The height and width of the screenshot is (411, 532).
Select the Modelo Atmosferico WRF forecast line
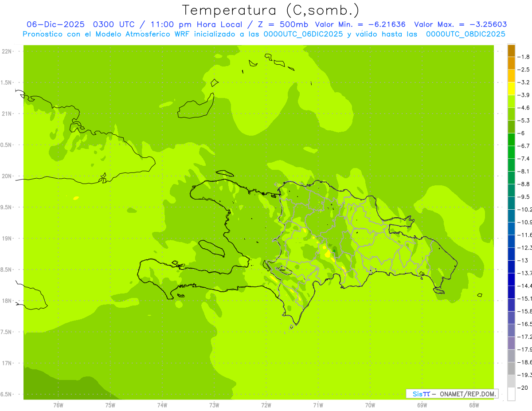tap(264, 34)
